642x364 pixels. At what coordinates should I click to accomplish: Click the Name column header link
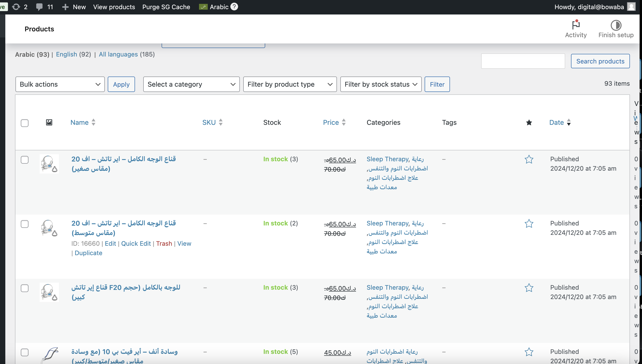click(79, 122)
